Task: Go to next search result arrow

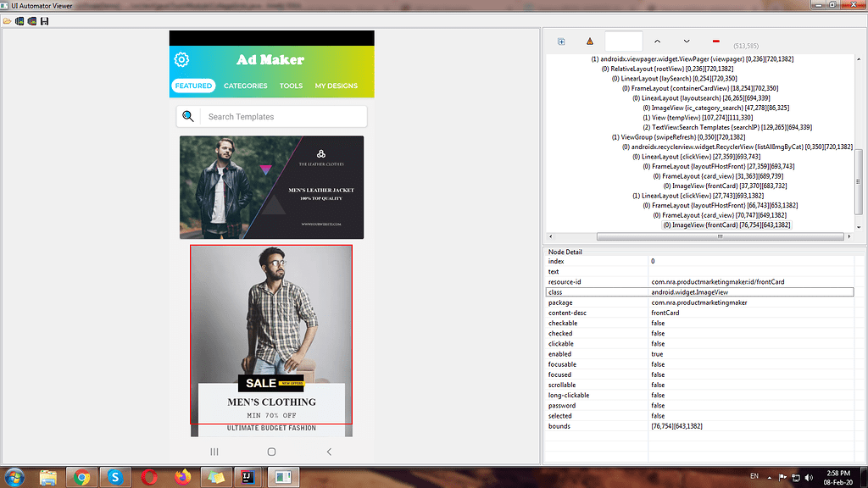Action: tap(687, 41)
